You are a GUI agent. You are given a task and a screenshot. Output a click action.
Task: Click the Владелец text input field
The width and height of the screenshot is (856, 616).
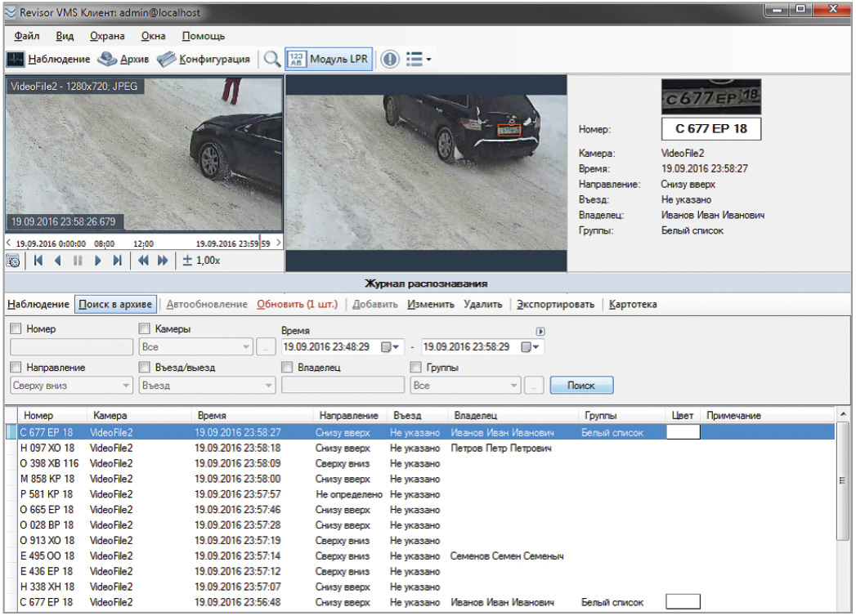pyautogui.click(x=343, y=386)
